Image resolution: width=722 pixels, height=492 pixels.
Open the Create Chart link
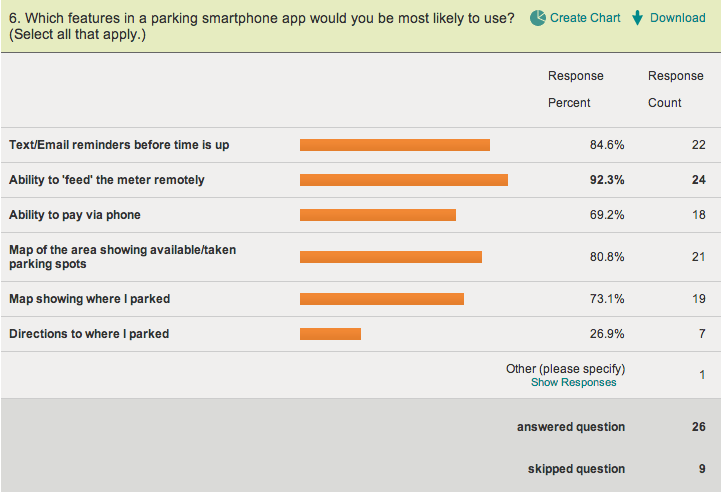585,18
